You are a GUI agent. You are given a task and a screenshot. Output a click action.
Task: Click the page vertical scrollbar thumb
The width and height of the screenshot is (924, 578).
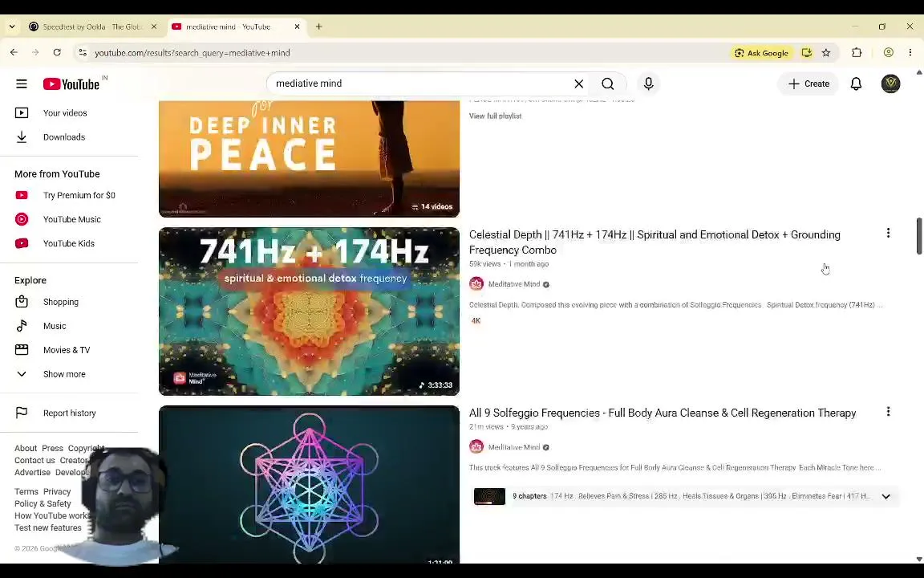click(918, 236)
